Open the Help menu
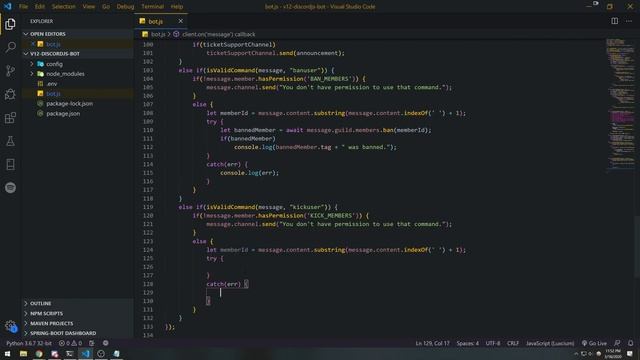 pos(177,7)
